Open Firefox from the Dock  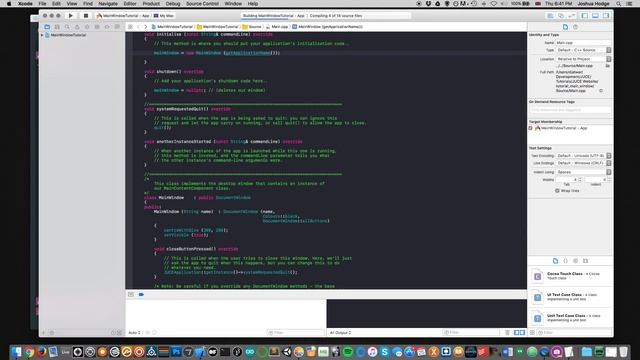tap(41, 352)
